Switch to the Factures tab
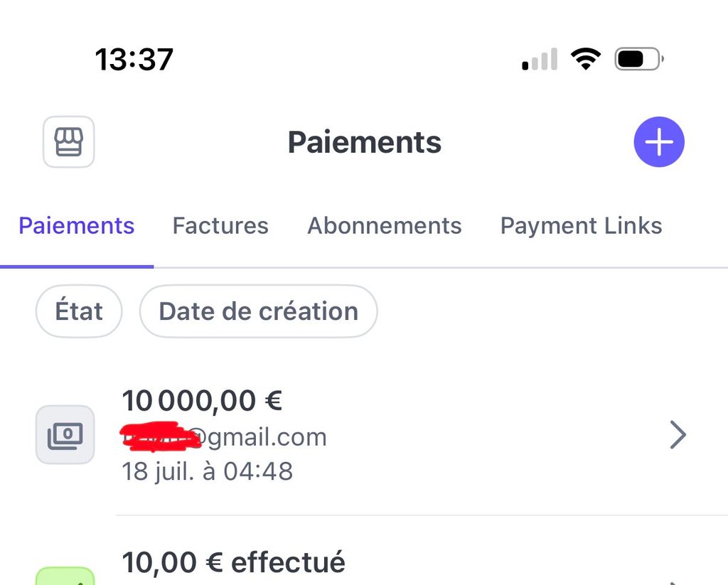Screen dimensions: 728x585 point(220,226)
